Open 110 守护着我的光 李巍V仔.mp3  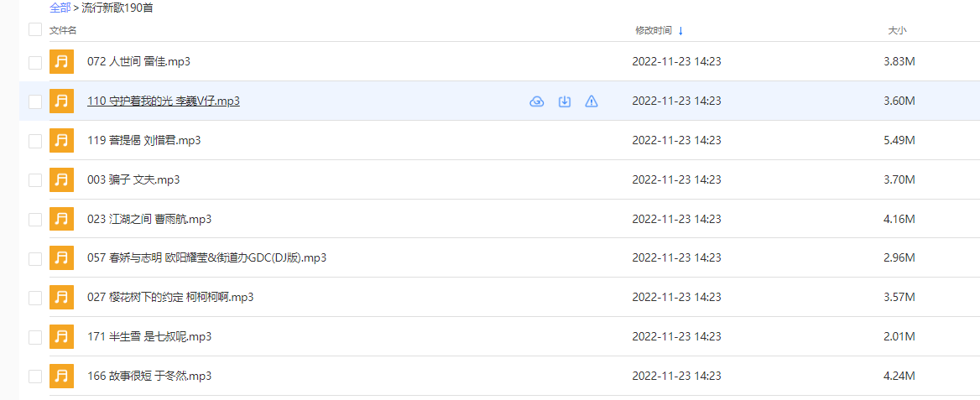click(164, 101)
